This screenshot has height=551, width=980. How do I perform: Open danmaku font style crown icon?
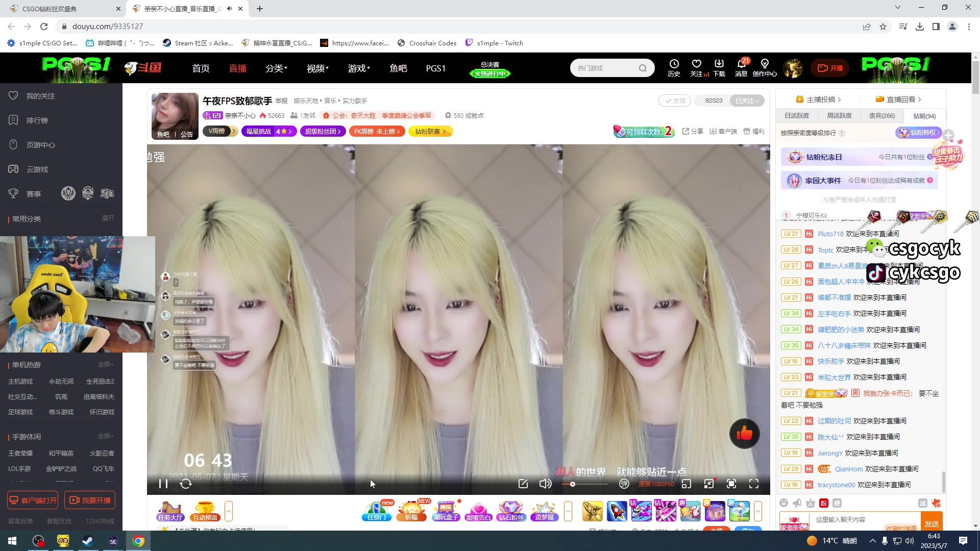click(x=811, y=503)
